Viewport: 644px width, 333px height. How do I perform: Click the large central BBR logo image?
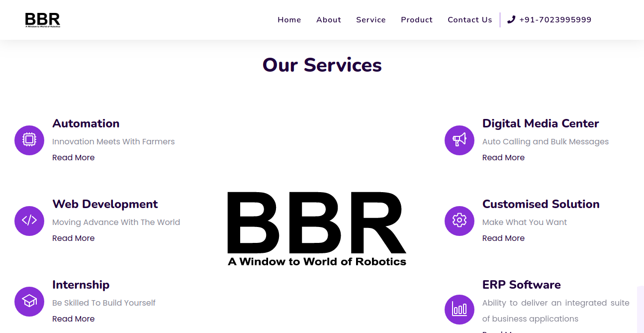(317, 229)
